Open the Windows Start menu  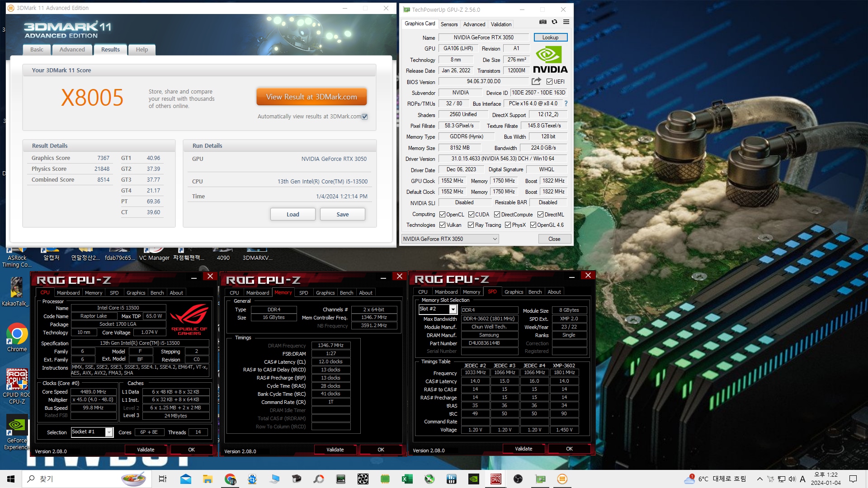click(x=11, y=479)
